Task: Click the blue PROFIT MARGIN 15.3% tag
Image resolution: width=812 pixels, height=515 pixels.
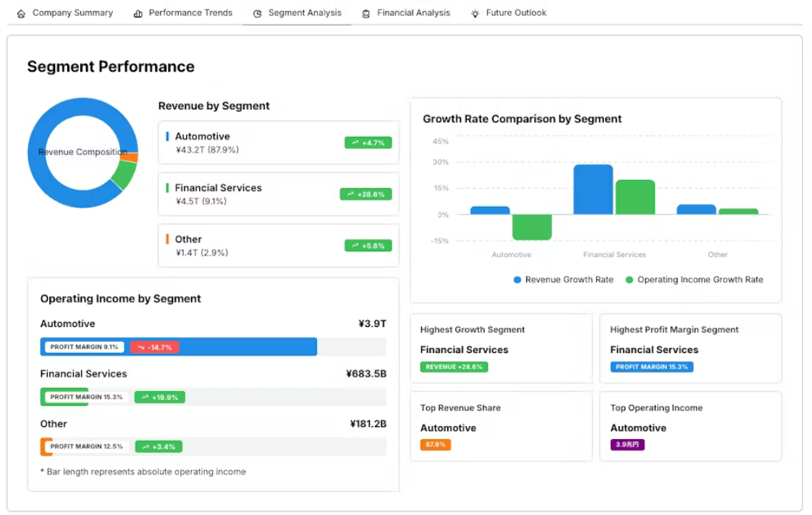Action: point(651,367)
